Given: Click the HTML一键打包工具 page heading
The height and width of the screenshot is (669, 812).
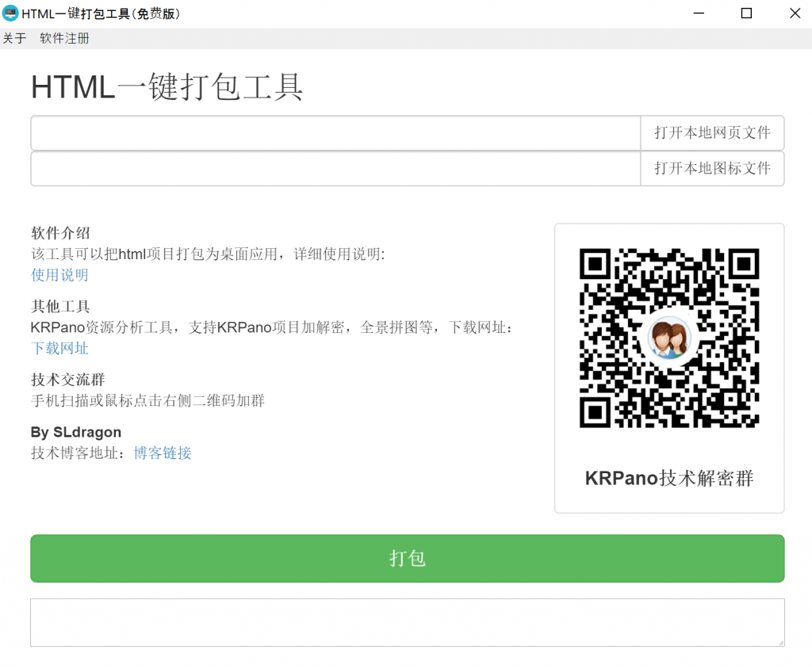Looking at the screenshot, I should (167, 87).
